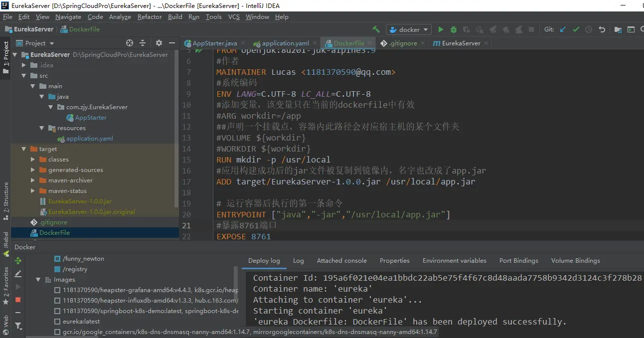Select EurekaServer-1.0.0.jar in the Project tree
The height and width of the screenshot is (338, 644).
point(80,201)
